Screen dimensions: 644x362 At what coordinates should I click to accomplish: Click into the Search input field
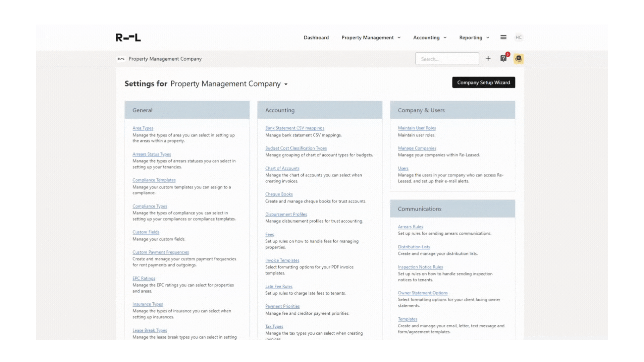click(x=447, y=59)
